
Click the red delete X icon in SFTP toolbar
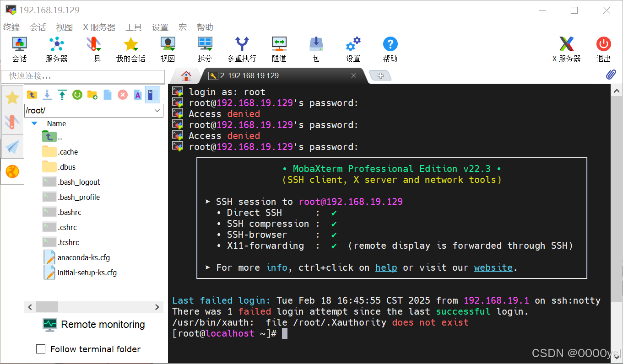(x=123, y=95)
